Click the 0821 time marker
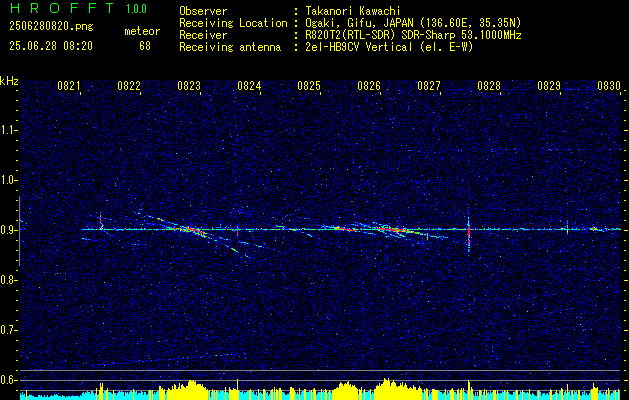 [69, 86]
